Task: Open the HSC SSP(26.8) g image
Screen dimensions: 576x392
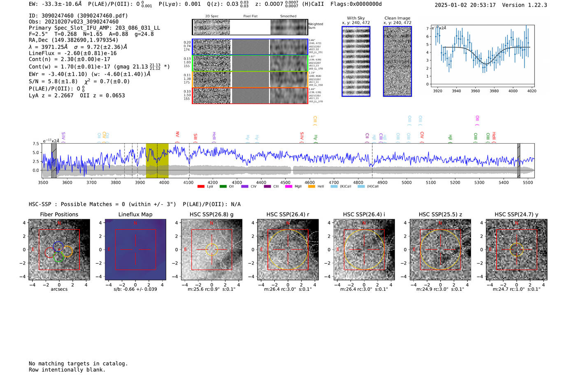Action: click(211, 250)
